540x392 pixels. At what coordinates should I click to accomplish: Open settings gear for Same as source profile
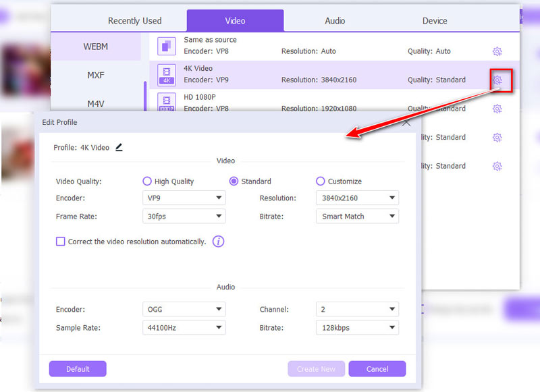click(x=497, y=51)
